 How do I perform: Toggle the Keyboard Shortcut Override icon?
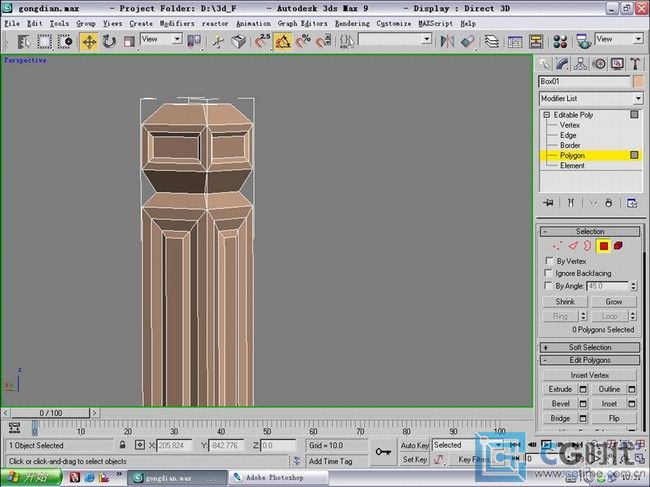[x=239, y=41]
